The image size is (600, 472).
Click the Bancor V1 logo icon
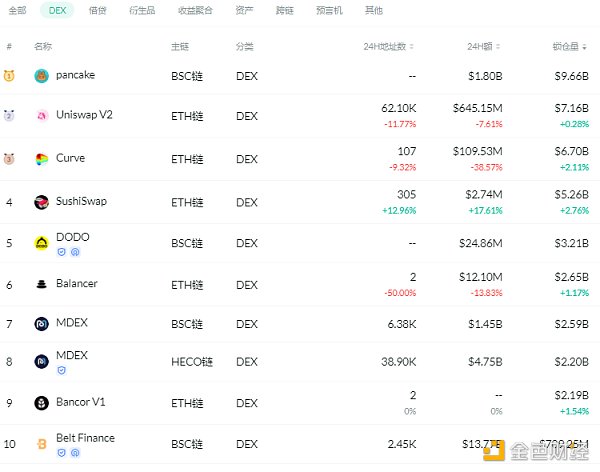pyautogui.click(x=41, y=403)
